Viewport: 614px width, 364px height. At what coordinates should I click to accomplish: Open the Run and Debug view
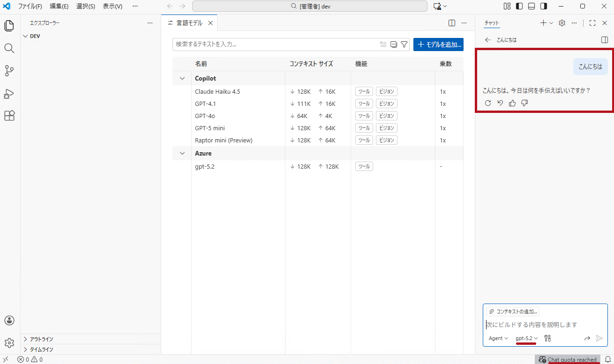pyautogui.click(x=9, y=94)
